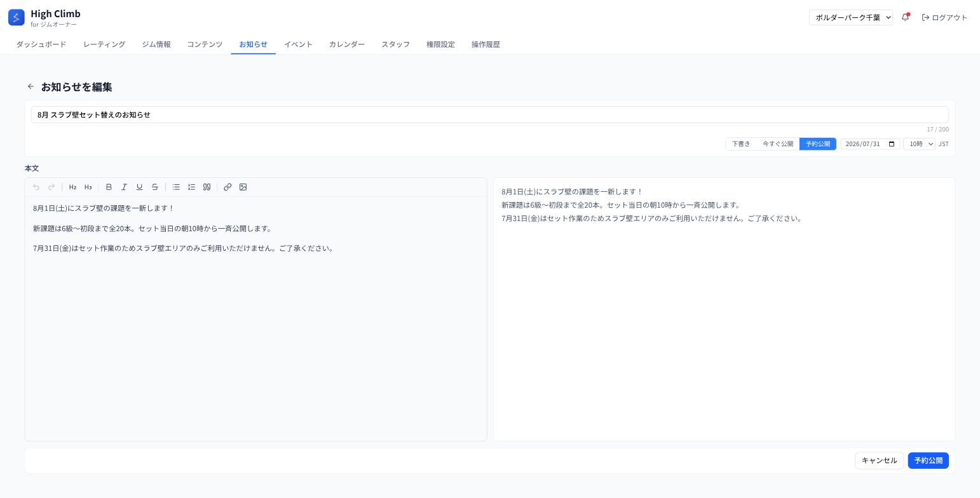The image size is (980, 498).
Task: Click the redo icon in editor toolbar
Action: click(x=51, y=187)
